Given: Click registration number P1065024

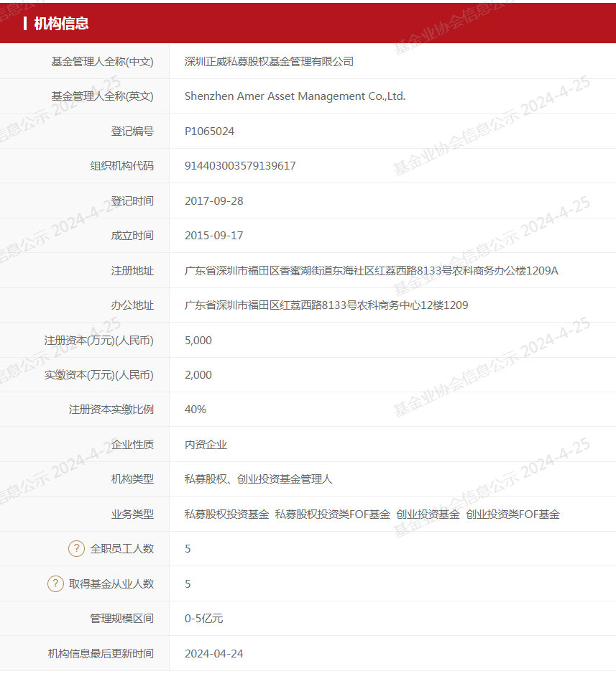Looking at the screenshot, I should (x=209, y=131).
